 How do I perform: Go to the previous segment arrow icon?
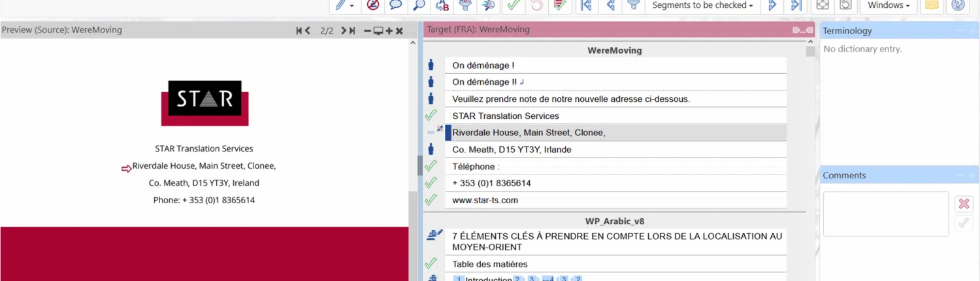click(x=610, y=5)
